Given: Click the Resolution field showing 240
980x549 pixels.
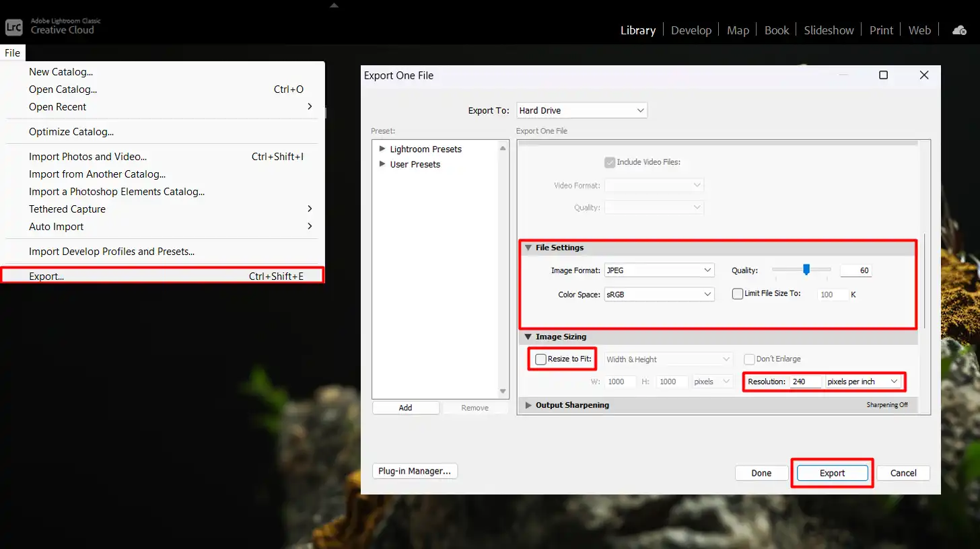Looking at the screenshot, I should 806,381.
